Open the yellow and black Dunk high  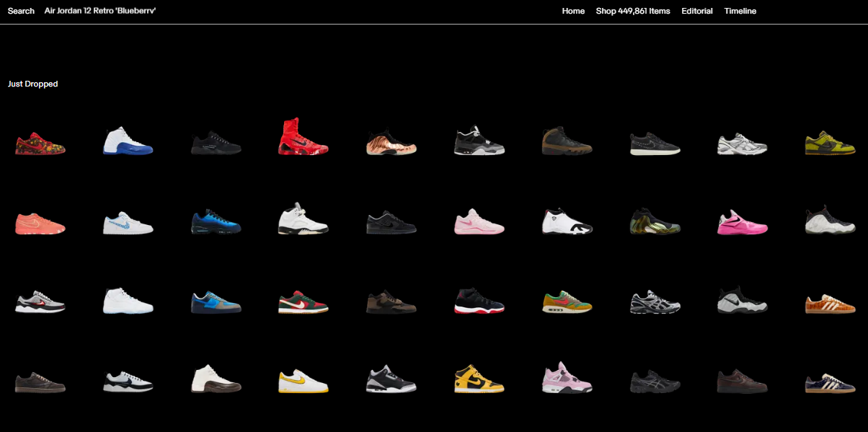tap(479, 379)
